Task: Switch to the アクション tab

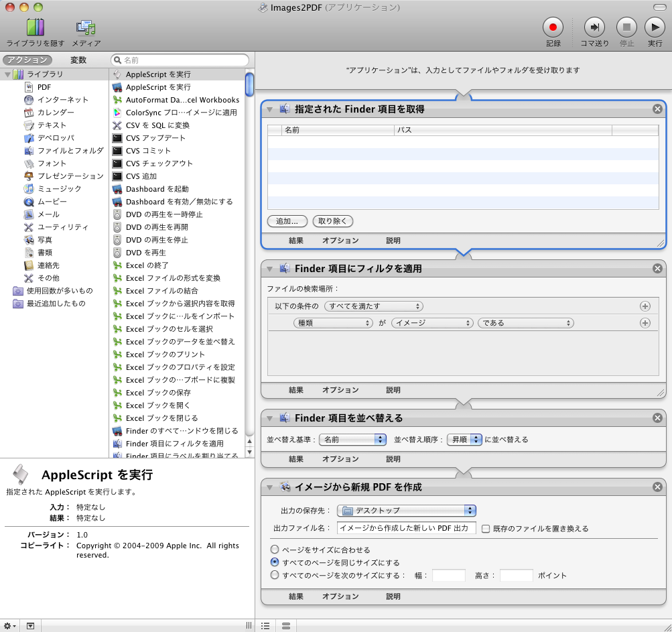Action: (27, 60)
